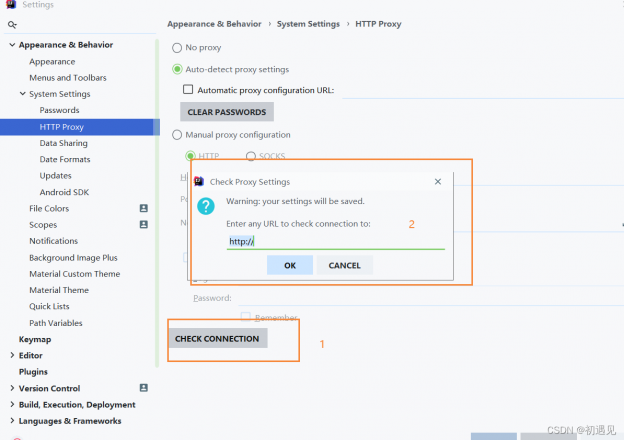The image size is (624, 440).
Task: Click the question mark icon in dialog
Action: (206, 206)
